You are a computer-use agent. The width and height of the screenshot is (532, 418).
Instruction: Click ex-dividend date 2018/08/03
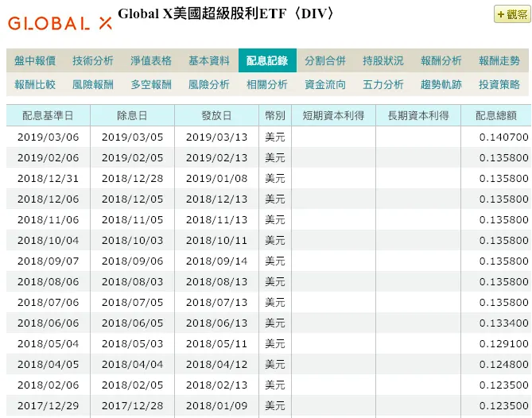click(132, 282)
